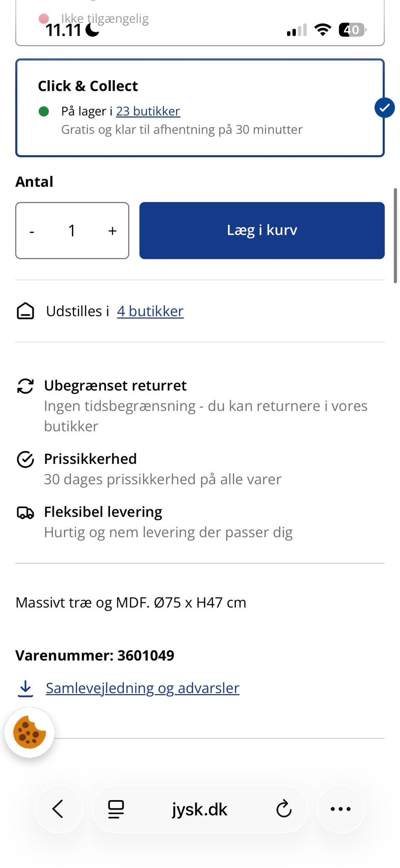The image size is (400, 868).
Task: Tap the browser back arrow
Action: point(58,809)
